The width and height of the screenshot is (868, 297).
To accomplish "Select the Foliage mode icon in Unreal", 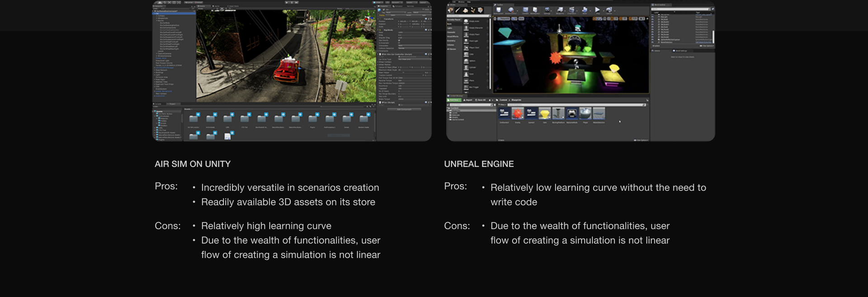I will coord(473,10).
